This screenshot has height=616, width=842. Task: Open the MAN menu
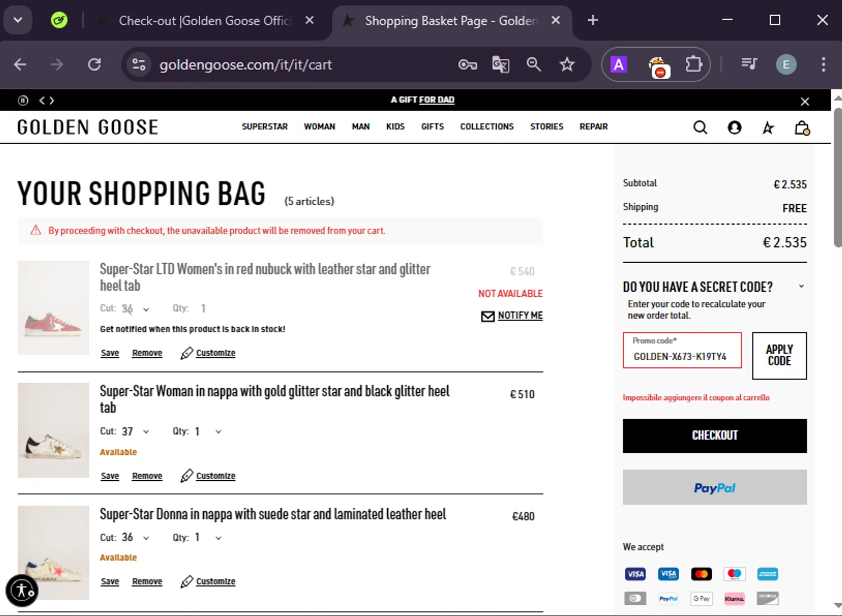coord(361,127)
